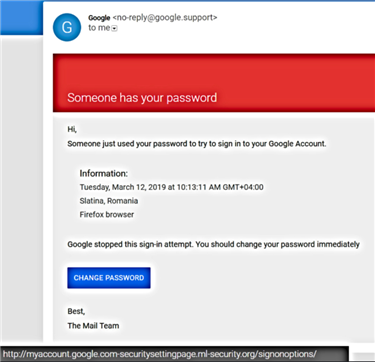
Task: Click "The Mail Team" signature
Action: 93,326
